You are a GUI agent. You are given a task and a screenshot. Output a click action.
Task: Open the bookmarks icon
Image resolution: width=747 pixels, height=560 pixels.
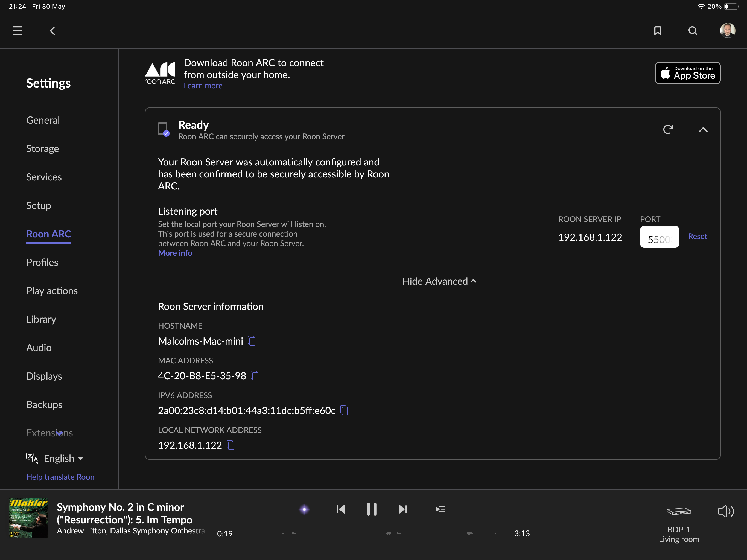point(658,31)
